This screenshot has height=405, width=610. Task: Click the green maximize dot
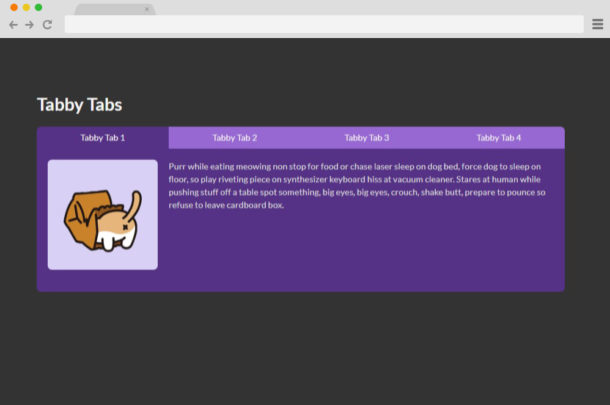point(39,7)
